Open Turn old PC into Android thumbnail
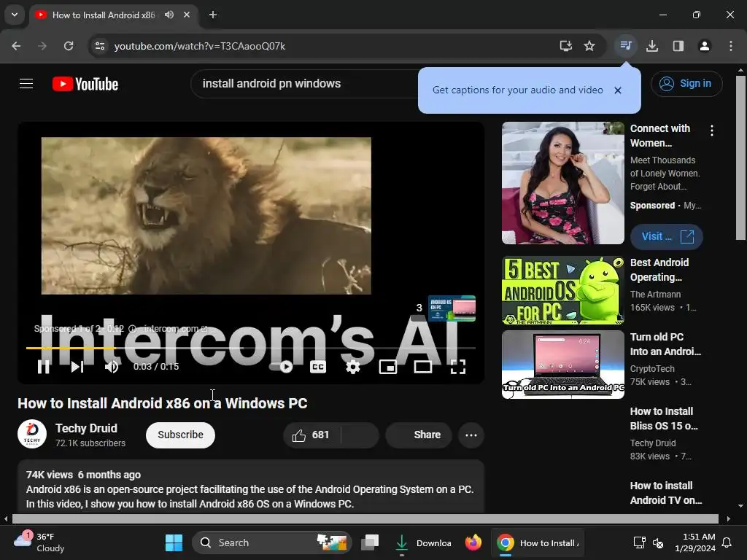Image resolution: width=747 pixels, height=560 pixels. click(x=562, y=365)
